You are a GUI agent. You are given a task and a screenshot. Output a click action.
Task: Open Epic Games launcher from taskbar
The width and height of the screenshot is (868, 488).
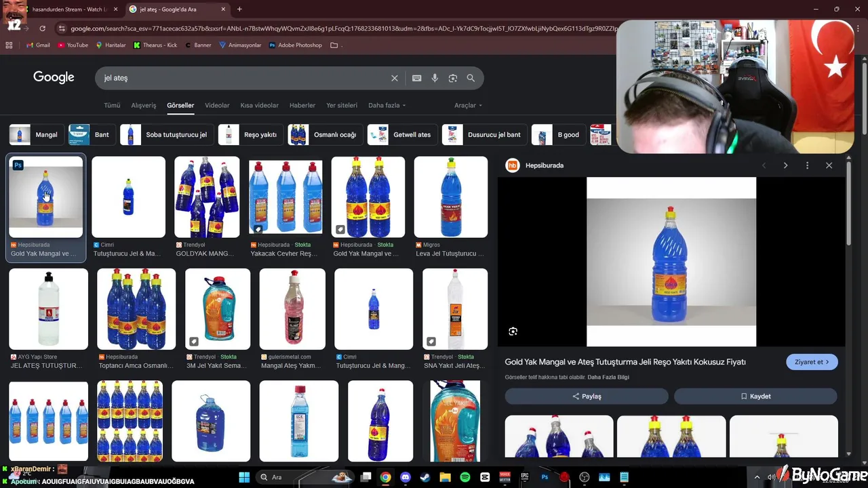(524, 477)
